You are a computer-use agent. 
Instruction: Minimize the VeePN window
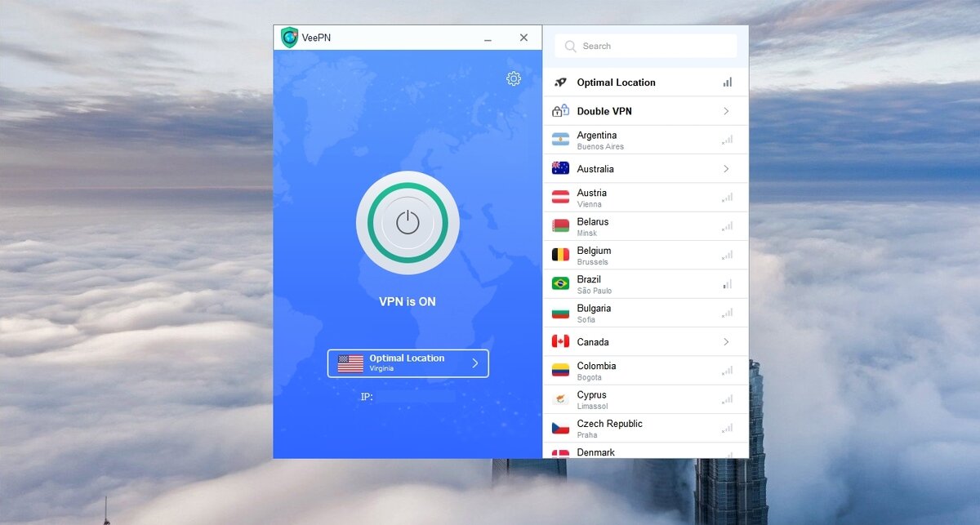click(488, 38)
